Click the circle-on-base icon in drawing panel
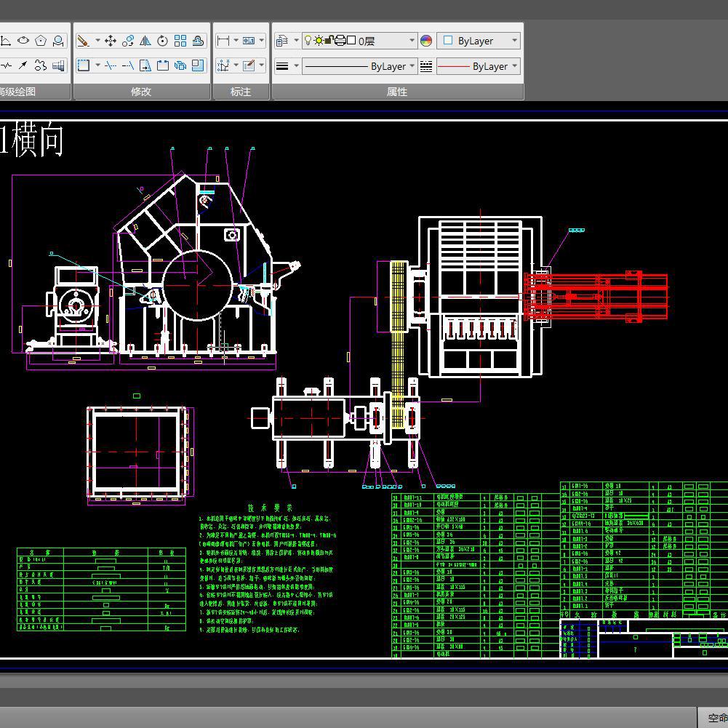This screenshot has width=728, height=728. pos(58,41)
